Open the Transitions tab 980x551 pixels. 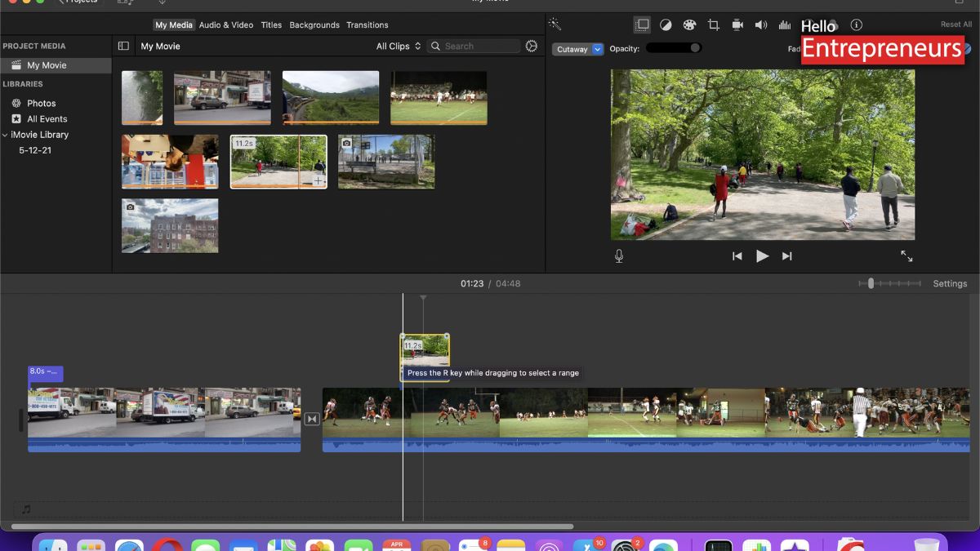[x=367, y=24]
